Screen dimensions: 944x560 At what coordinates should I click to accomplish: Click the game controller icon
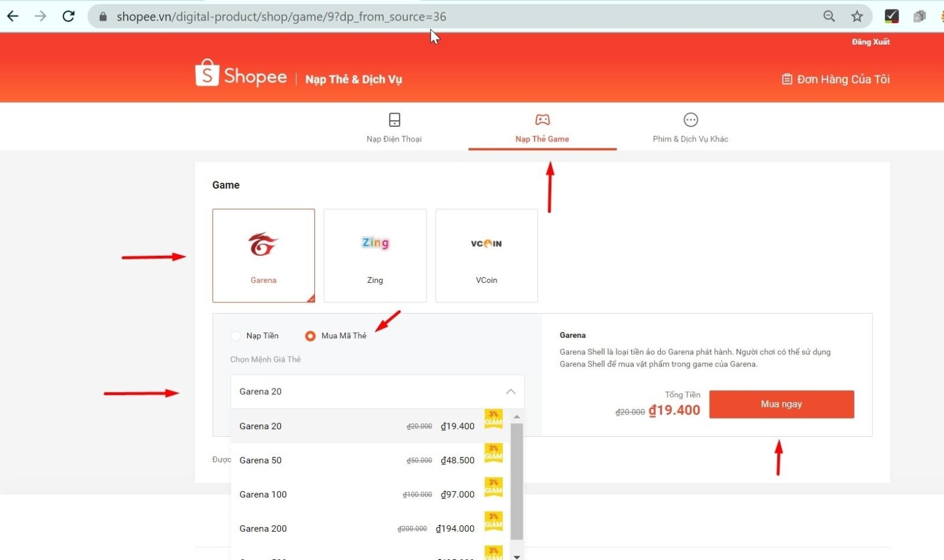(x=542, y=120)
